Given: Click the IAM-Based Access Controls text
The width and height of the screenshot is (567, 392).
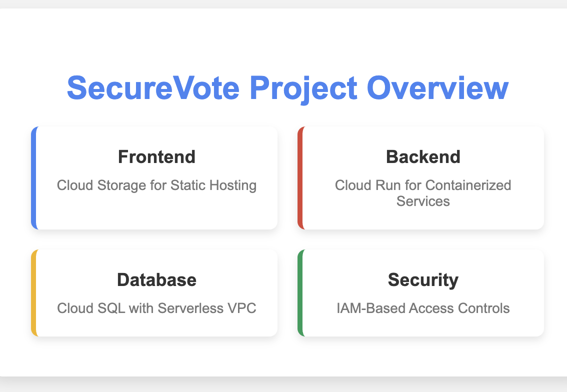Looking at the screenshot, I should pyautogui.click(x=423, y=308).
